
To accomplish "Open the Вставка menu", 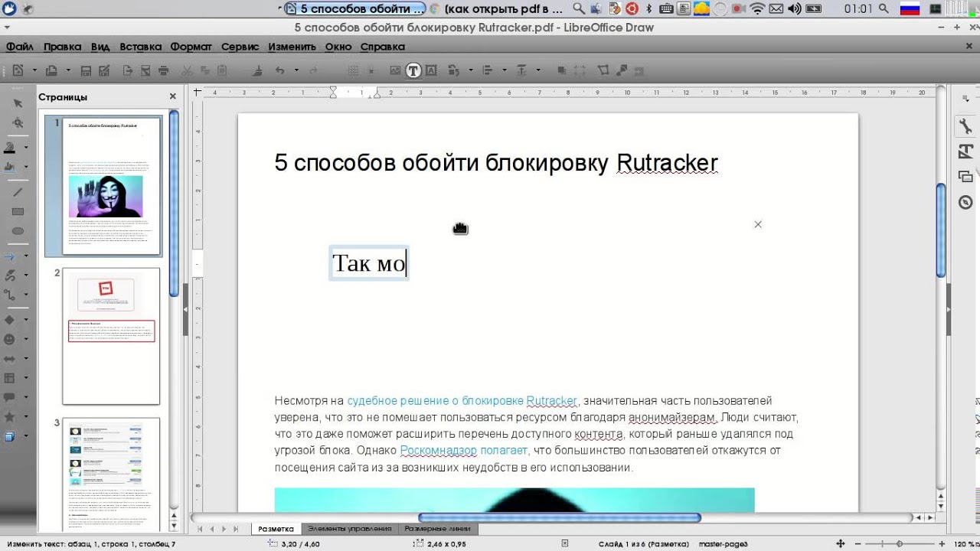I will 140,47.
